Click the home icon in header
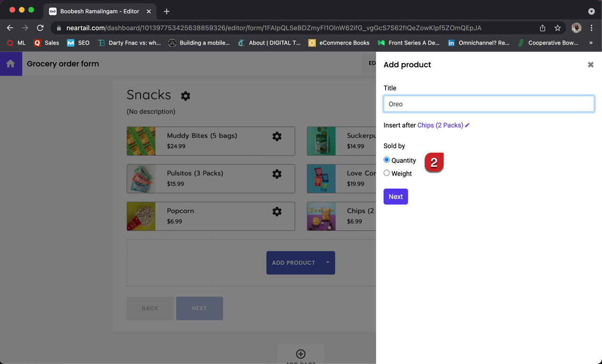The width and height of the screenshot is (602, 364). (x=11, y=64)
